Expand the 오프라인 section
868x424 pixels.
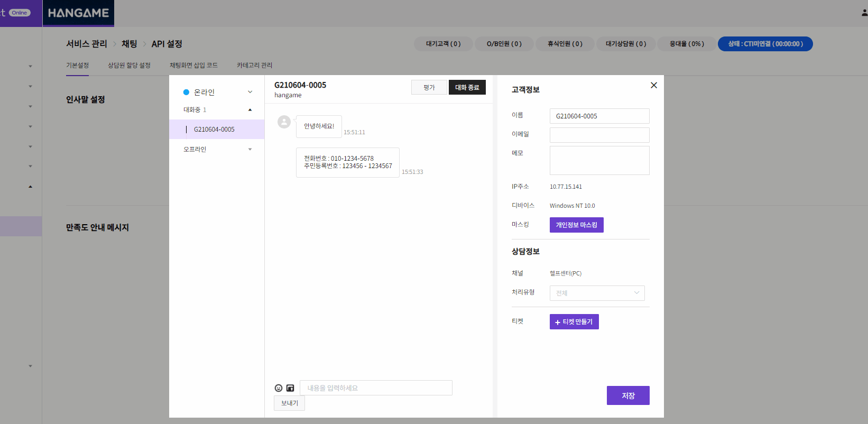(250, 150)
